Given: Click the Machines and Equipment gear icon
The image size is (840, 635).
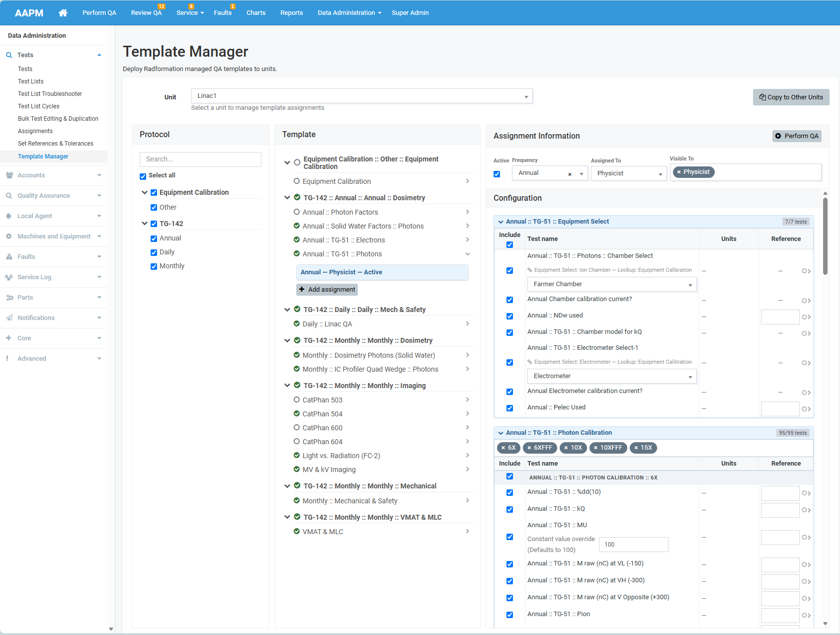Looking at the screenshot, I should (9, 236).
